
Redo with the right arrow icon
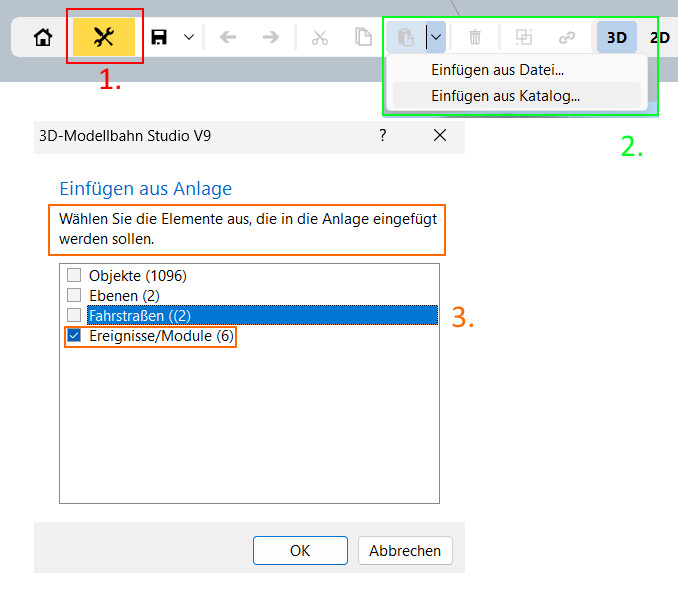coord(271,37)
